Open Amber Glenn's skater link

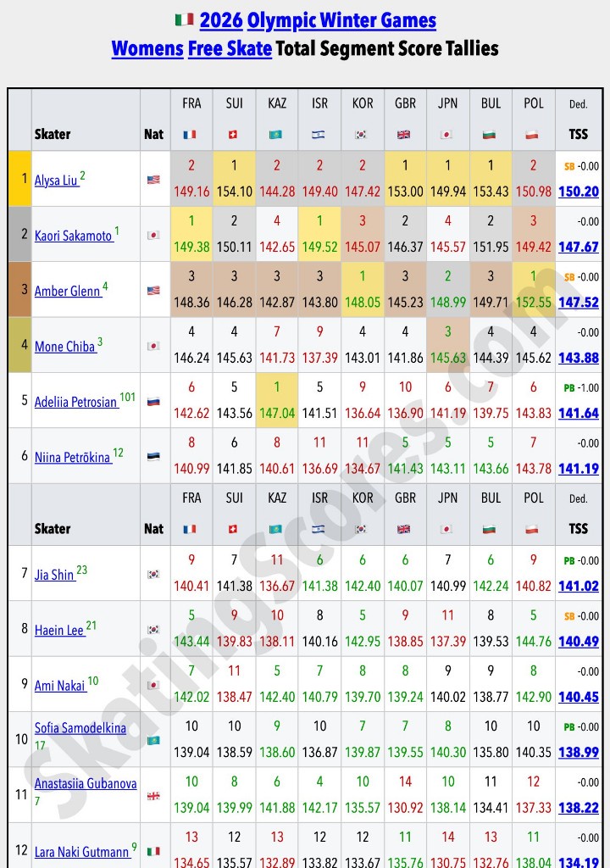67,291
